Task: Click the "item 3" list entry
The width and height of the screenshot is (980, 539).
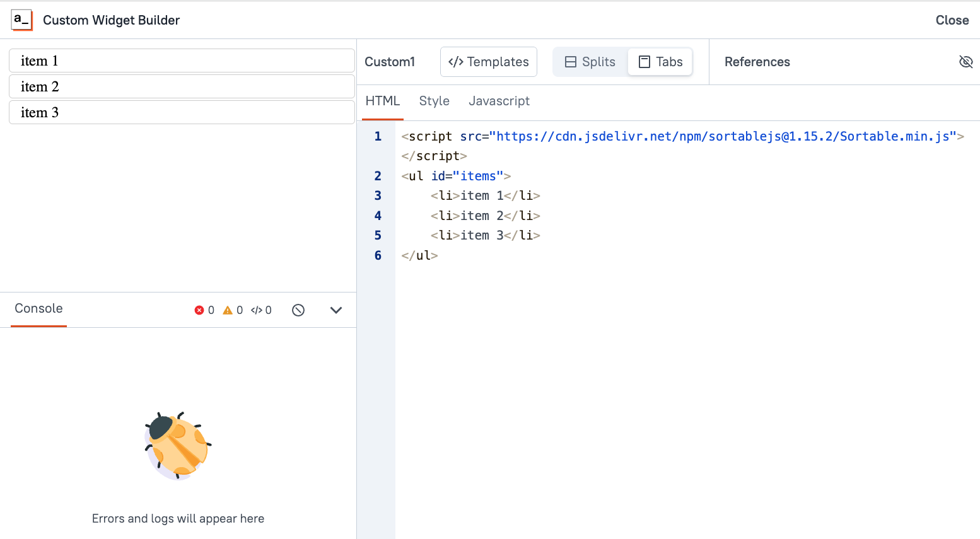Action: pos(182,112)
